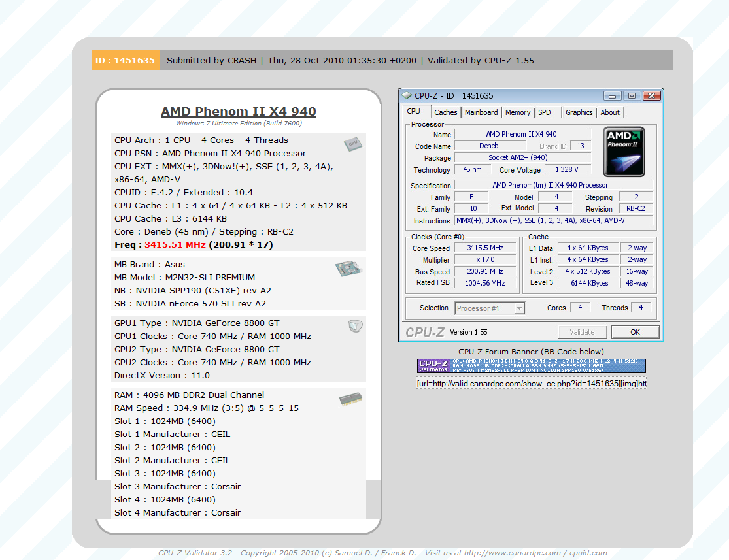This screenshot has height=560, width=729.
Task: Click the RAM Speed : 334.9 MHz line
Action: click(207, 408)
